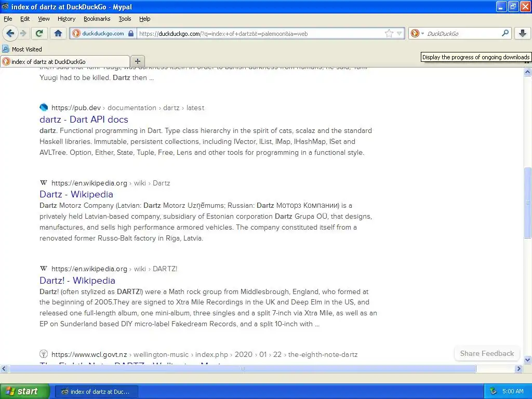Click horizontal scrollbar right arrow
The height and width of the screenshot is (399, 532).
519,368
